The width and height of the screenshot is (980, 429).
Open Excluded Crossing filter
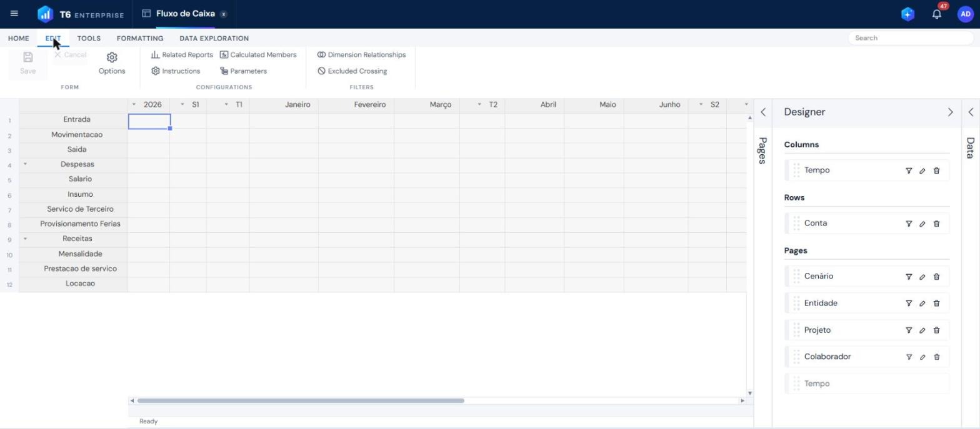coord(352,71)
